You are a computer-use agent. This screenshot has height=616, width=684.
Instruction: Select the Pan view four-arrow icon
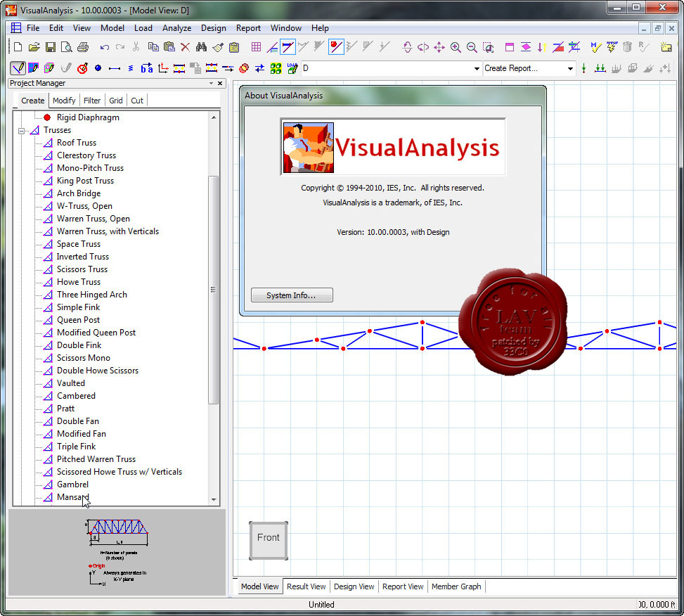tap(439, 47)
